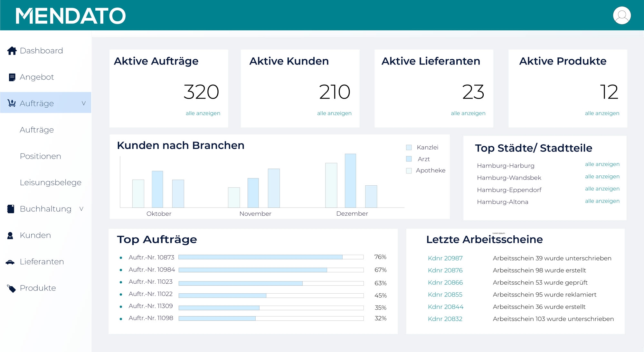
Task: Open customer link Kdnr 20987
Action: point(445,258)
